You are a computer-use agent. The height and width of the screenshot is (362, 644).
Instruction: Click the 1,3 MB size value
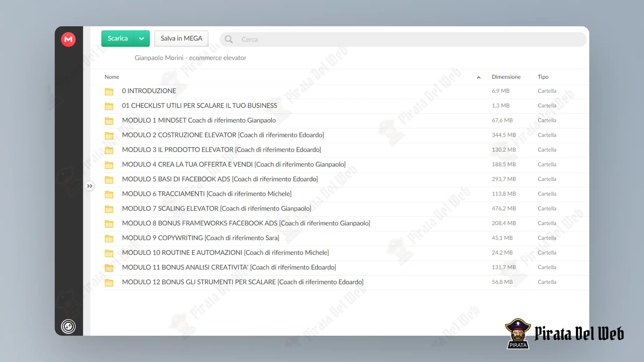500,105
